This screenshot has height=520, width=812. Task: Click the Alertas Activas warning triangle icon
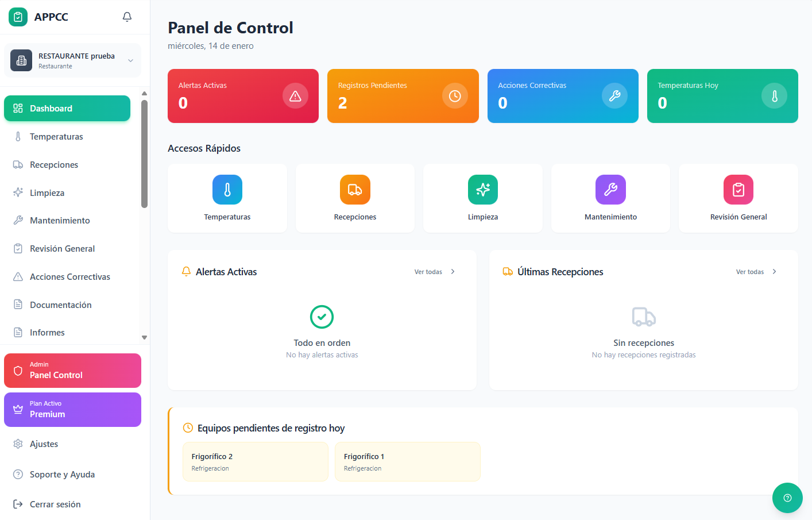click(295, 96)
